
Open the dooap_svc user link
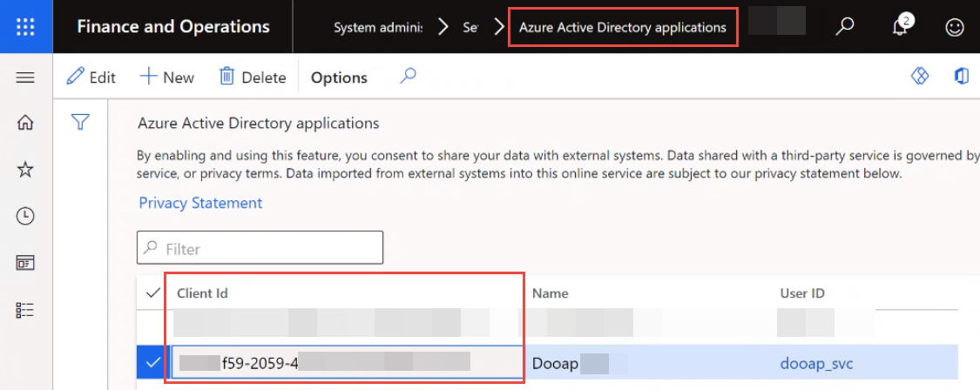pos(816,363)
